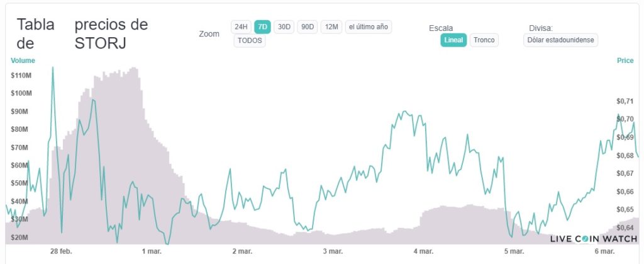The width and height of the screenshot is (644, 264).
Task: Select the 12M zoom range
Action: (331, 26)
